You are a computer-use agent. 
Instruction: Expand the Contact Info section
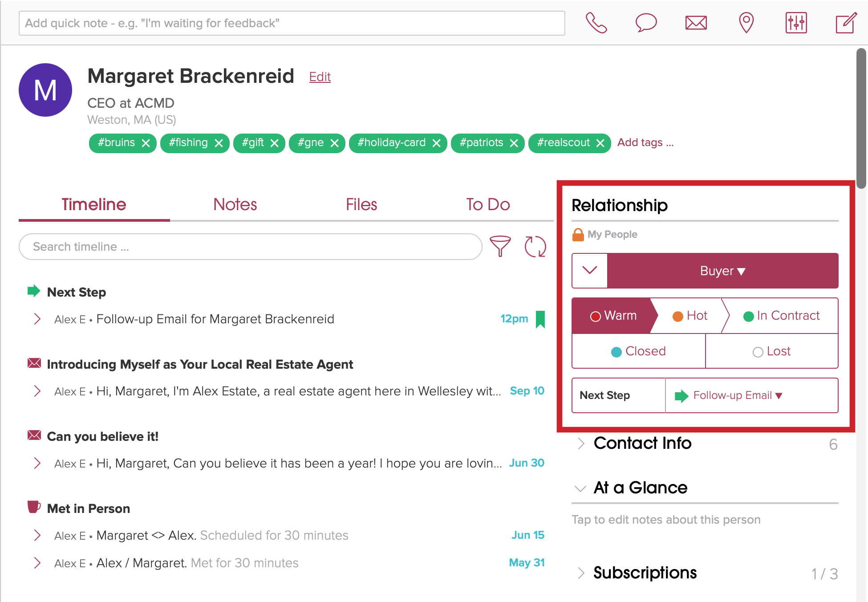(x=642, y=443)
